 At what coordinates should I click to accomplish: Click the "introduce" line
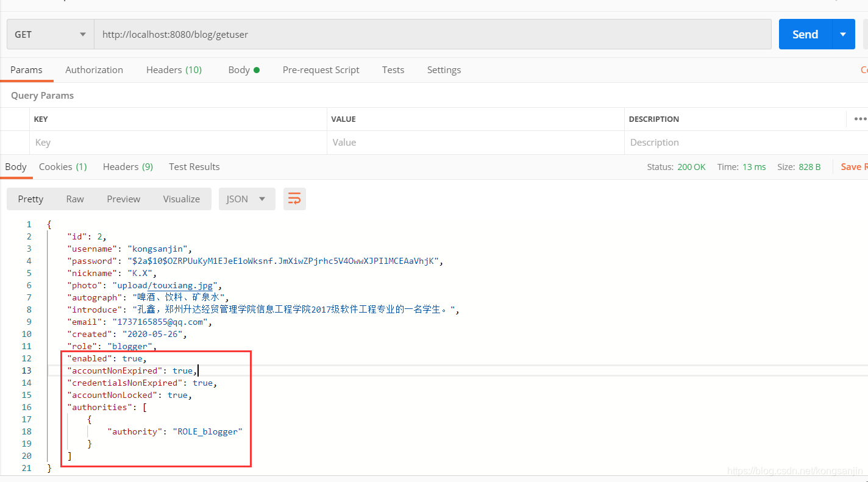click(x=263, y=310)
